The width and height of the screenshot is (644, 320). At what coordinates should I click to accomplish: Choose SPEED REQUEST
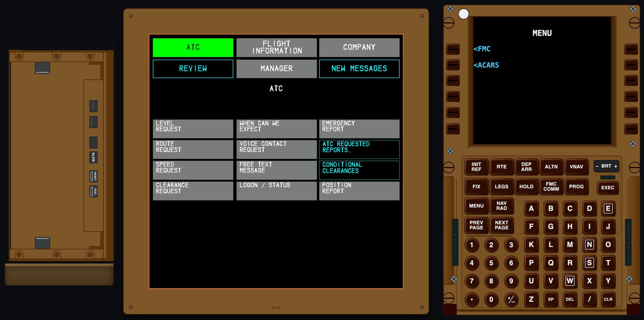pos(193,170)
